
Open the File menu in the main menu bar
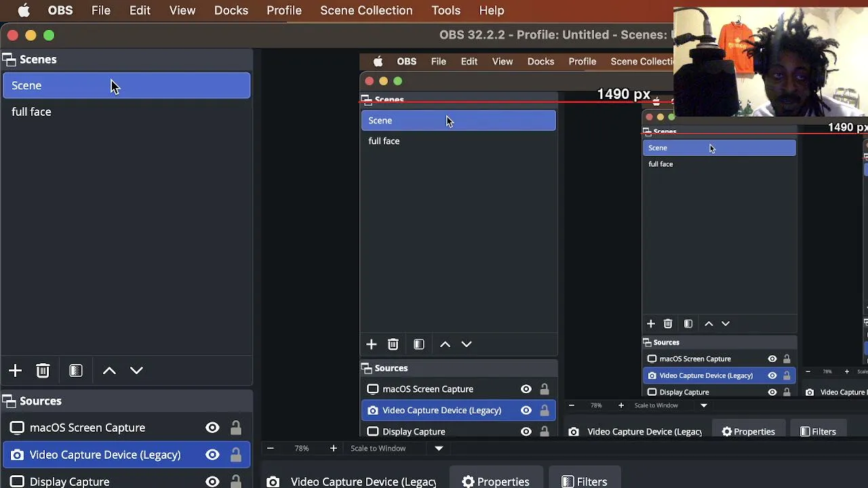pos(101,10)
